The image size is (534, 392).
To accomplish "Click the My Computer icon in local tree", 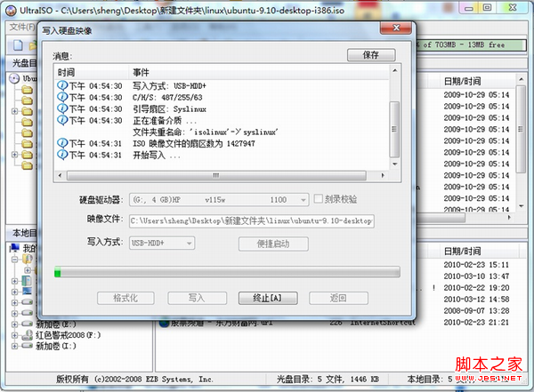I will tap(14, 247).
